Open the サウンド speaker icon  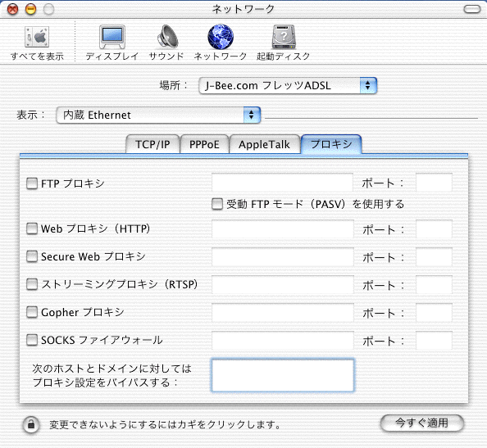click(x=167, y=37)
